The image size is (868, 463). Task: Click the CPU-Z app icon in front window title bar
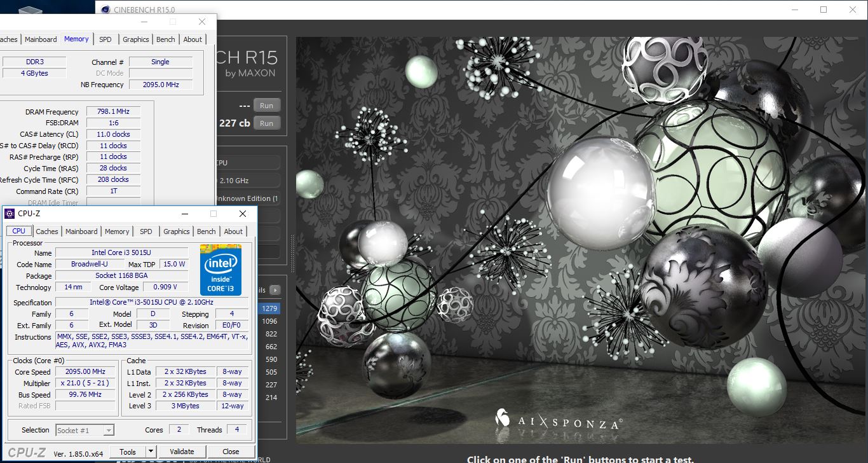coord(10,214)
